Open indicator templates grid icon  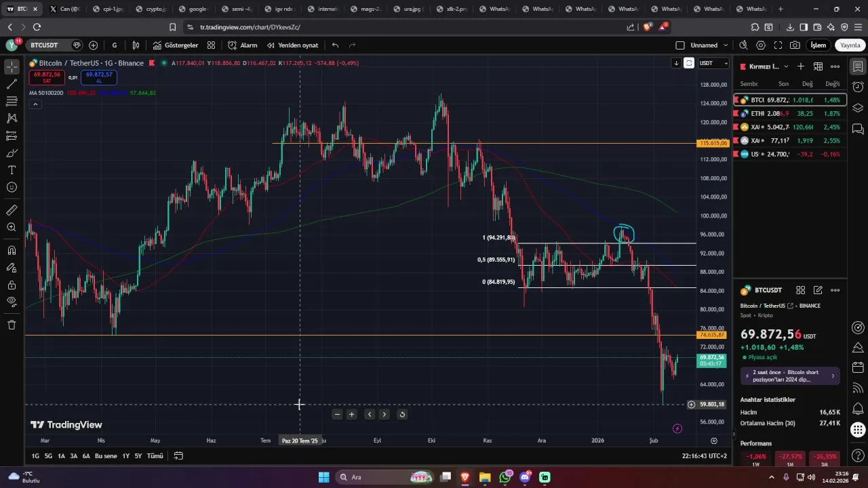pos(212,45)
